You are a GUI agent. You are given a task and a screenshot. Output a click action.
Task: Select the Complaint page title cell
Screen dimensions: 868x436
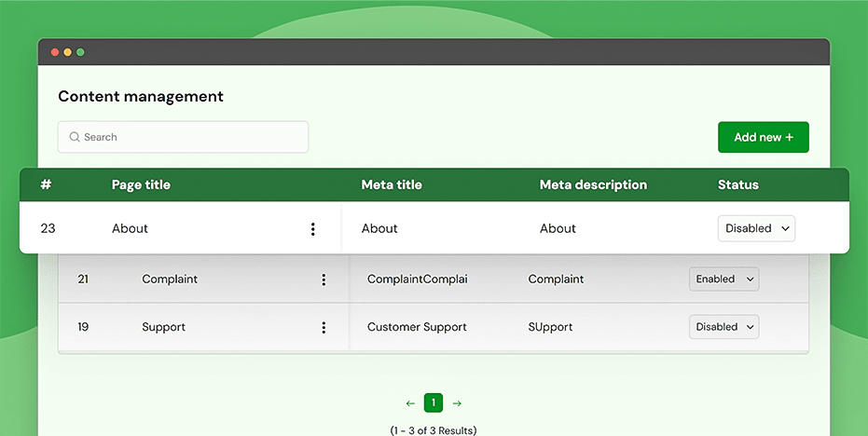tap(170, 279)
